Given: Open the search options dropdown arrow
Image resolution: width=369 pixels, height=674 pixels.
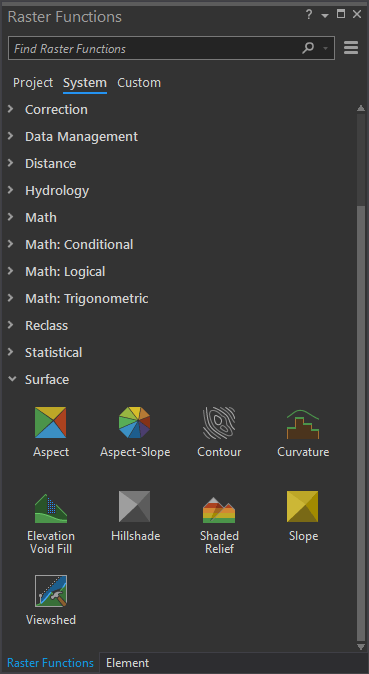Looking at the screenshot, I should click(x=326, y=49).
